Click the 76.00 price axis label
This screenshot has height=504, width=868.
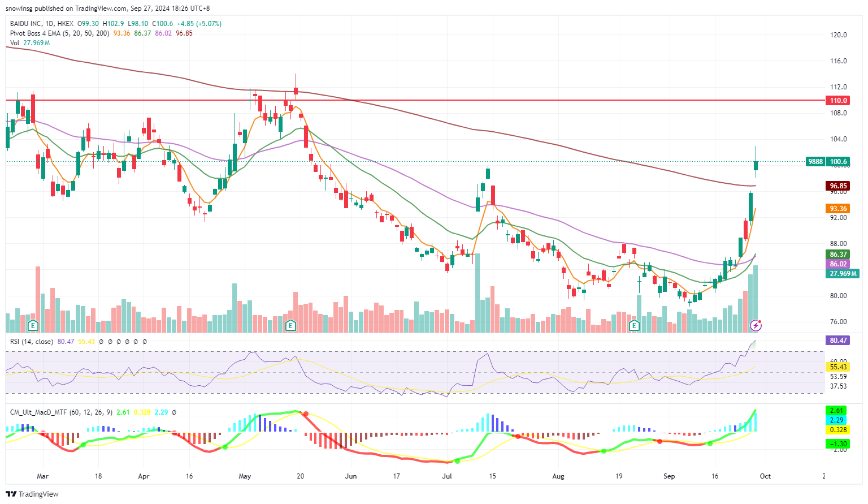click(x=838, y=322)
